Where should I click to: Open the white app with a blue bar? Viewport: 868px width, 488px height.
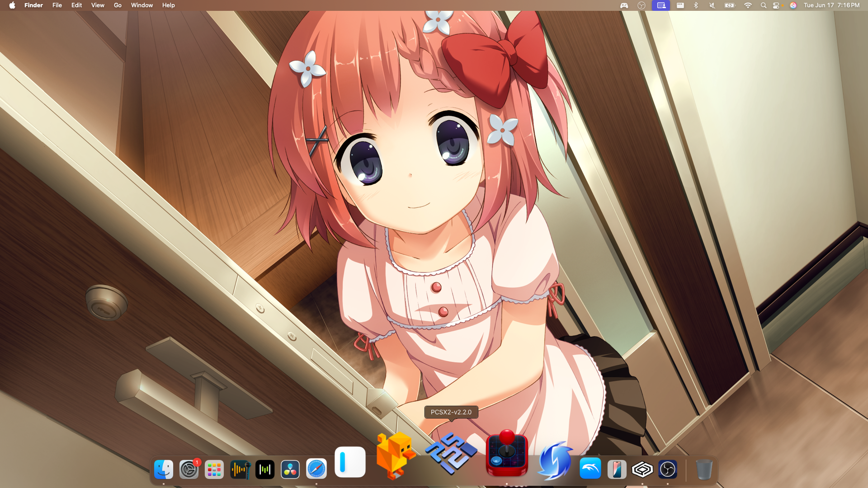(x=350, y=462)
